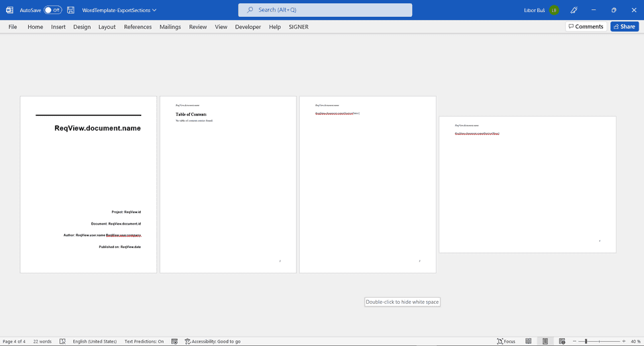Viewport: 644px width, 346px height.
Task: Open the WordTemplate-ExportSections file name dropdown
Action: click(x=119, y=10)
